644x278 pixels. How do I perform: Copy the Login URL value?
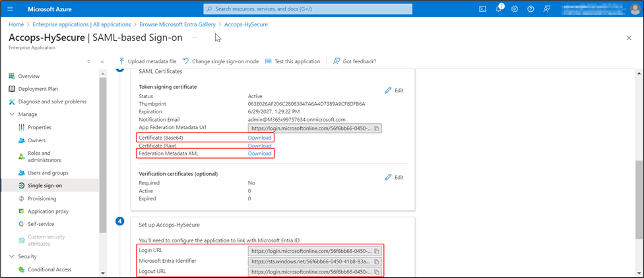pyautogui.click(x=376, y=251)
